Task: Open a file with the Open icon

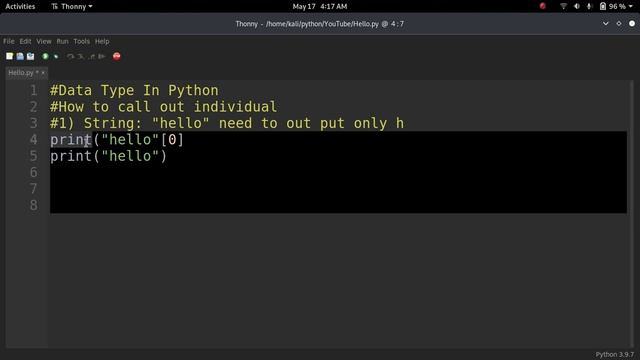Action: pos(20,56)
